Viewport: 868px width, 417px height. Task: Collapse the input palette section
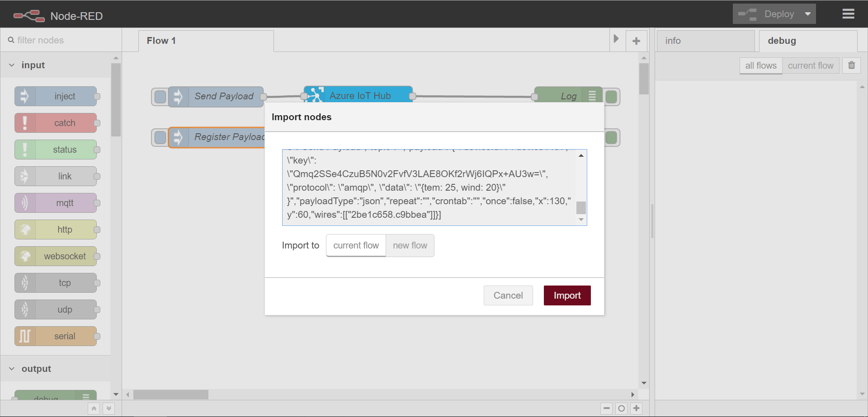[11, 65]
